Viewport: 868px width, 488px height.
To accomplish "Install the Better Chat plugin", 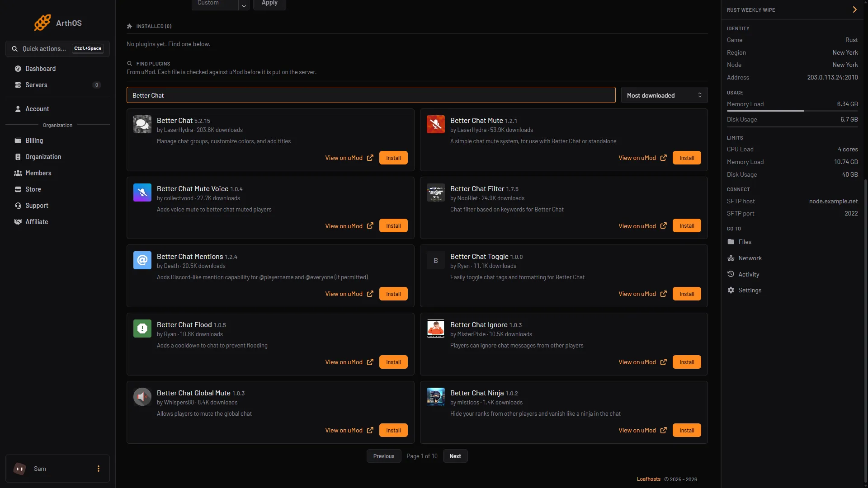I will [393, 158].
